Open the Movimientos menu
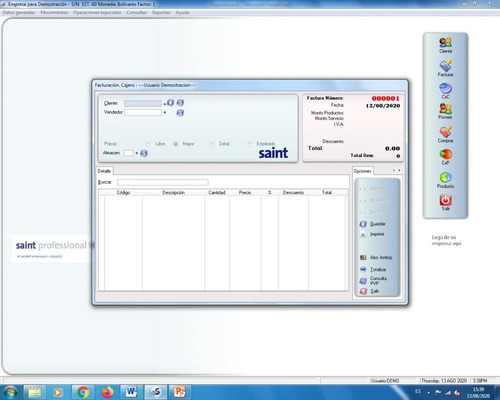This screenshot has height=400, width=500. pos(54,12)
